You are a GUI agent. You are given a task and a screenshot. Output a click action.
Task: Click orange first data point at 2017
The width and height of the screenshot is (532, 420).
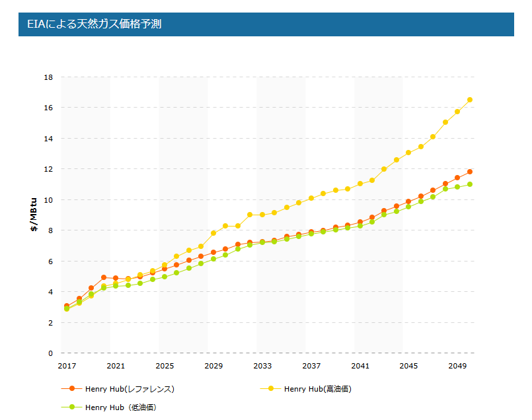coord(67,306)
